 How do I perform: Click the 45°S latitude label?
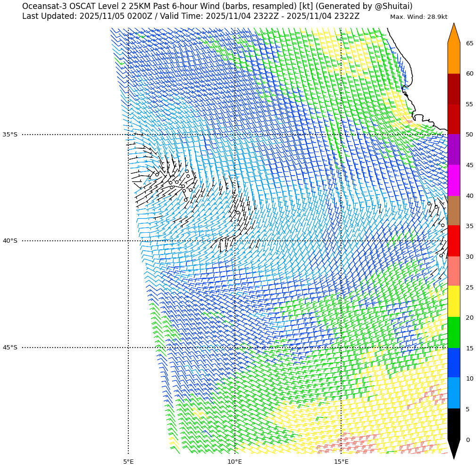click(x=10, y=348)
